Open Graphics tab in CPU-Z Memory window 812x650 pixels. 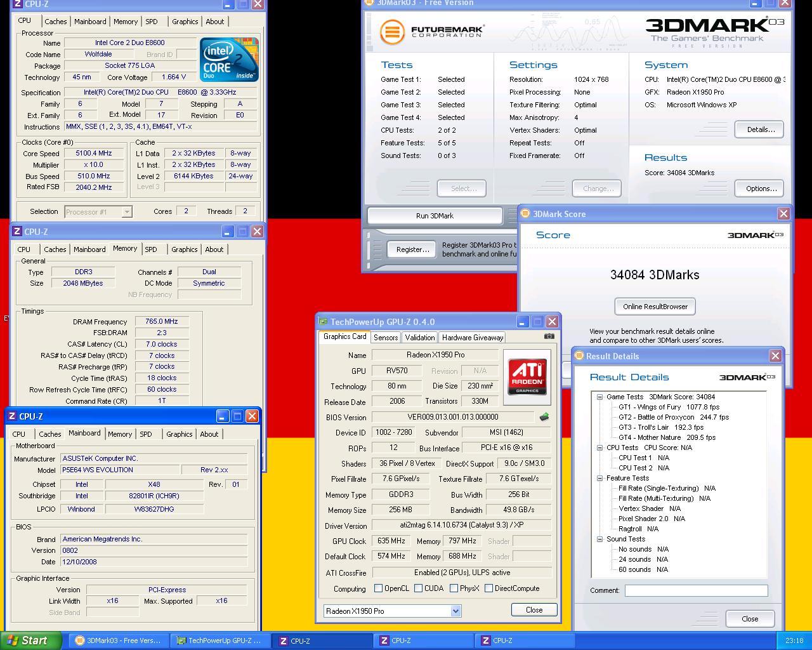(x=185, y=249)
